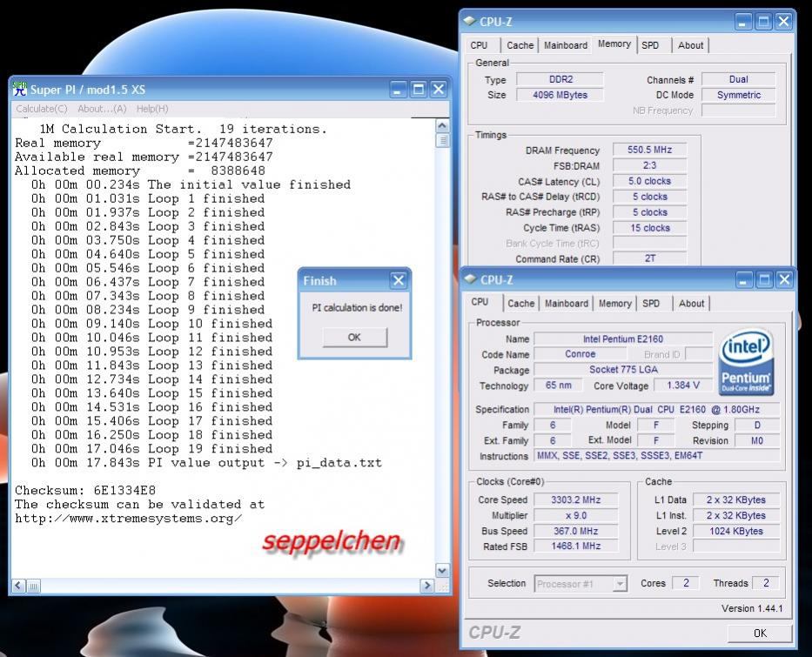Close the Super PI window
812x657 pixels.
click(x=439, y=90)
